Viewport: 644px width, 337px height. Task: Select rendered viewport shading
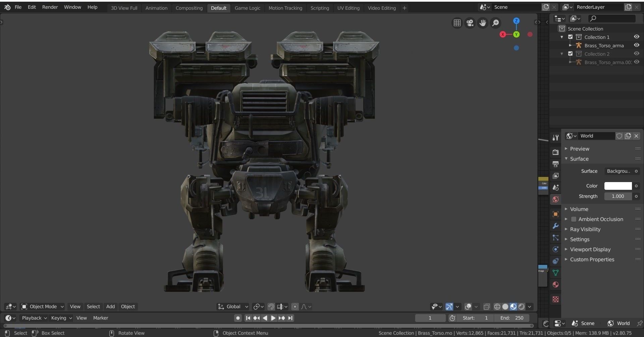pyautogui.click(x=521, y=306)
